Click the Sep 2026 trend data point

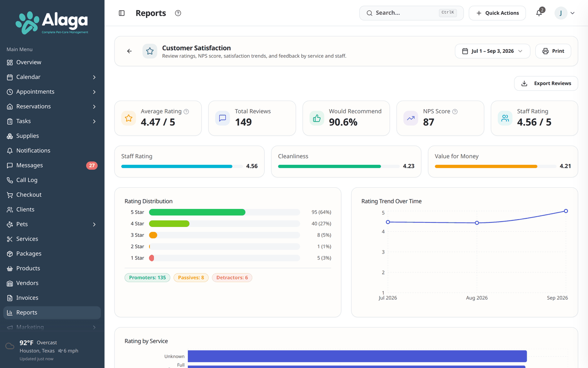pos(566,211)
